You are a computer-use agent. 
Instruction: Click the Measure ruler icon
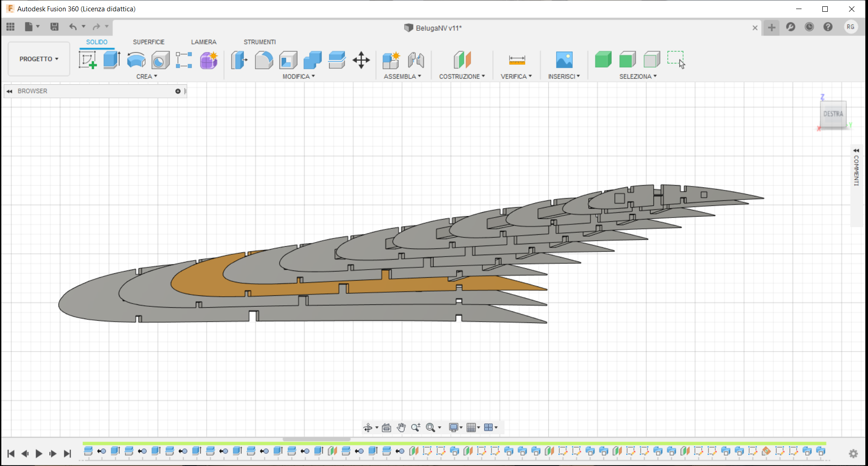click(517, 60)
